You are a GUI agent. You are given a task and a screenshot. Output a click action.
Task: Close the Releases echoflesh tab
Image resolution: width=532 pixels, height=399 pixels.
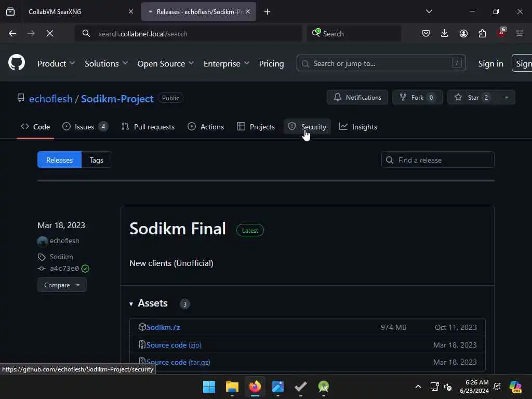[x=248, y=11]
